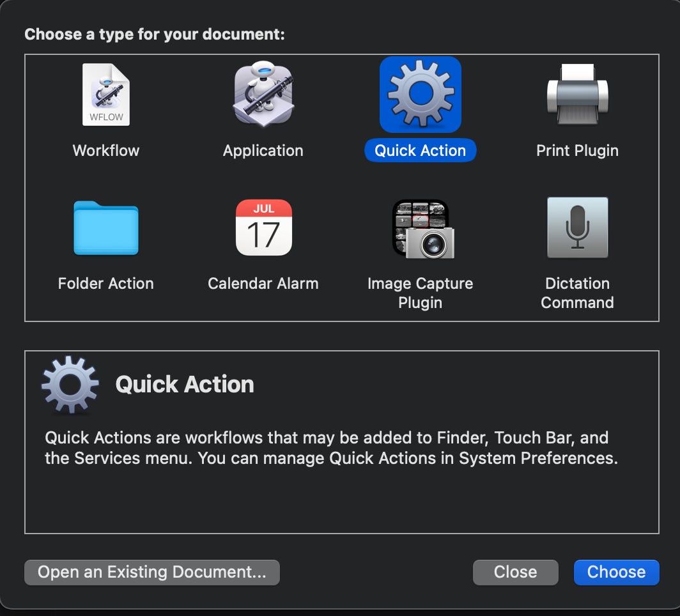680x616 pixels.
Task: Click the Quick Action heading in the description panel
Action: 185,385
